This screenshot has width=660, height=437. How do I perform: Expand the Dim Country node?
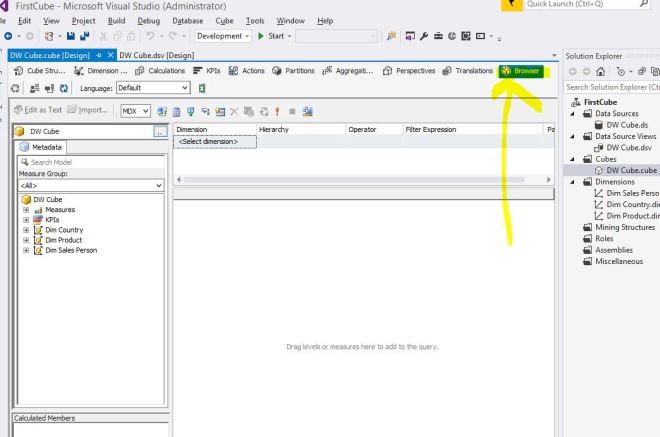click(x=24, y=230)
